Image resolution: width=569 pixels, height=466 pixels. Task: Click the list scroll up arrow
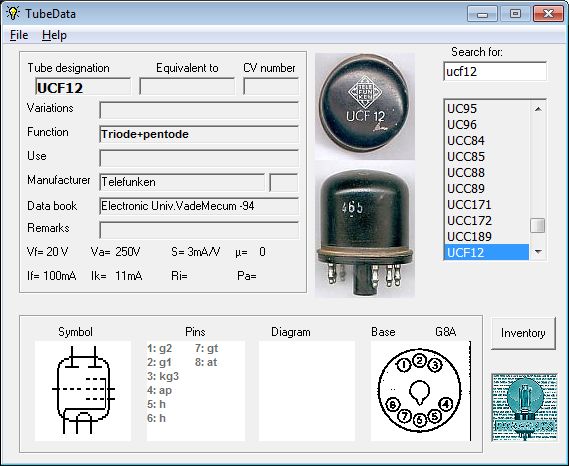[538, 109]
